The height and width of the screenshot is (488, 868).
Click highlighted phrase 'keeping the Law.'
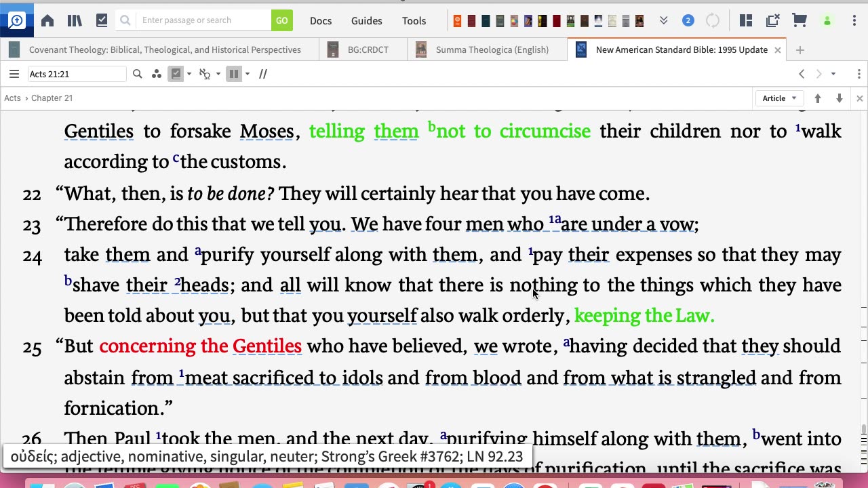[644, 315]
